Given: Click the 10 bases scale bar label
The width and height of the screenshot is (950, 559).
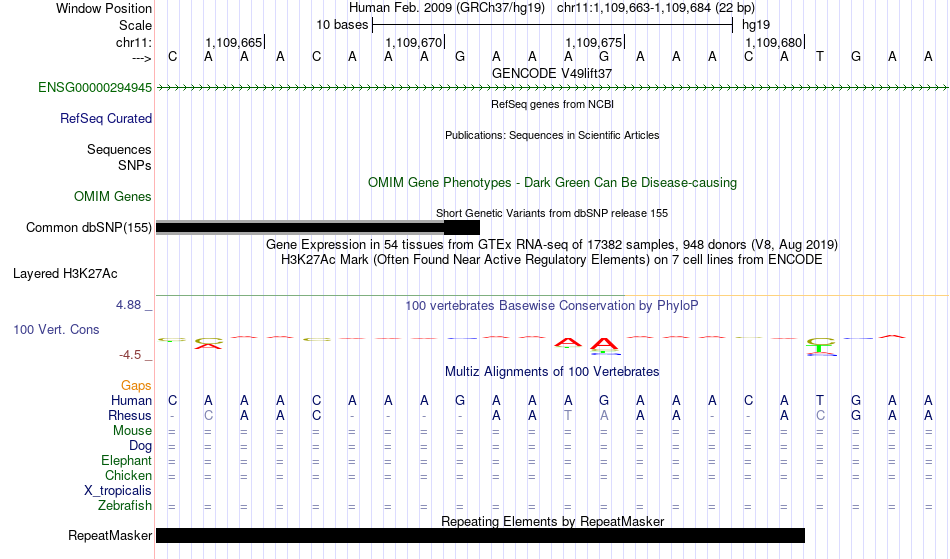Looking at the screenshot, I should 342,25.
